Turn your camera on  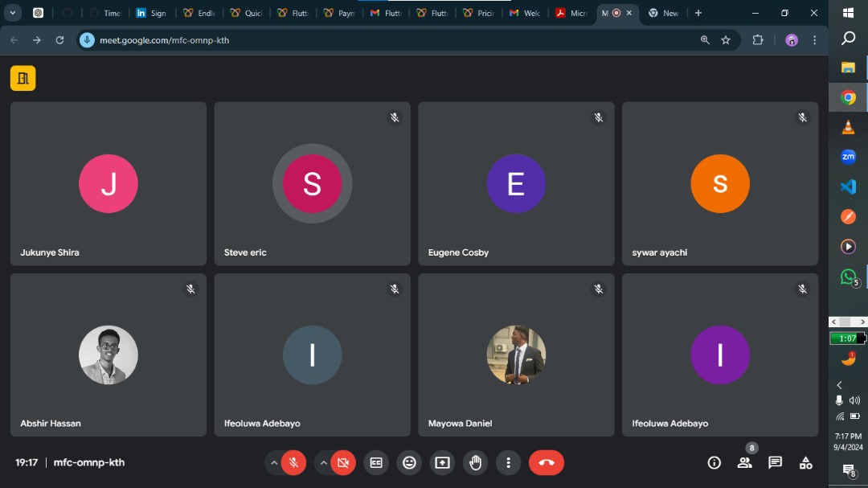[343, 462]
